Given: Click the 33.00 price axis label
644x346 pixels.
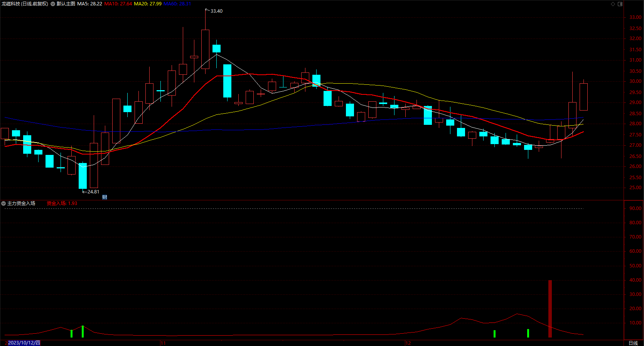Looking at the screenshot, I should point(636,17).
